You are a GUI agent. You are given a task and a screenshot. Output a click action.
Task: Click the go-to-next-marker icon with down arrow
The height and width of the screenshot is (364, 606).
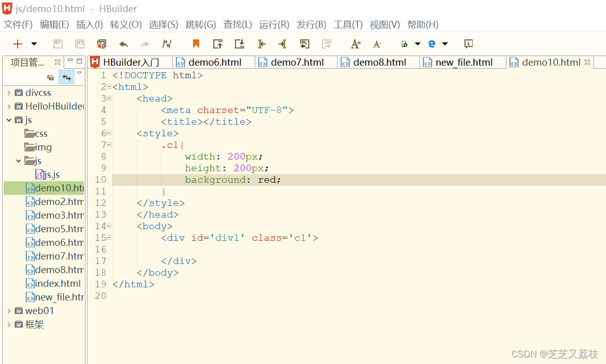[x=240, y=44]
